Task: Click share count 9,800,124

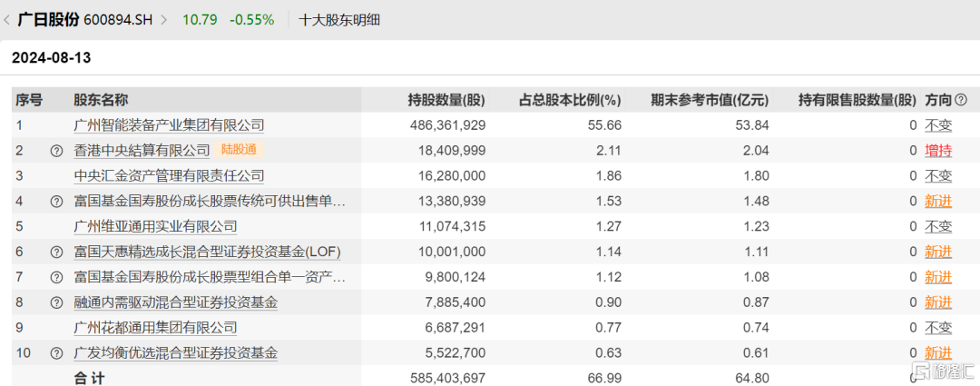Action: [455, 276]
